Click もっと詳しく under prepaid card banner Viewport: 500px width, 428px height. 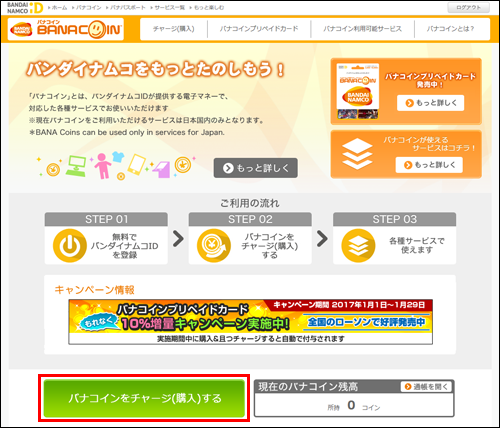431,103
